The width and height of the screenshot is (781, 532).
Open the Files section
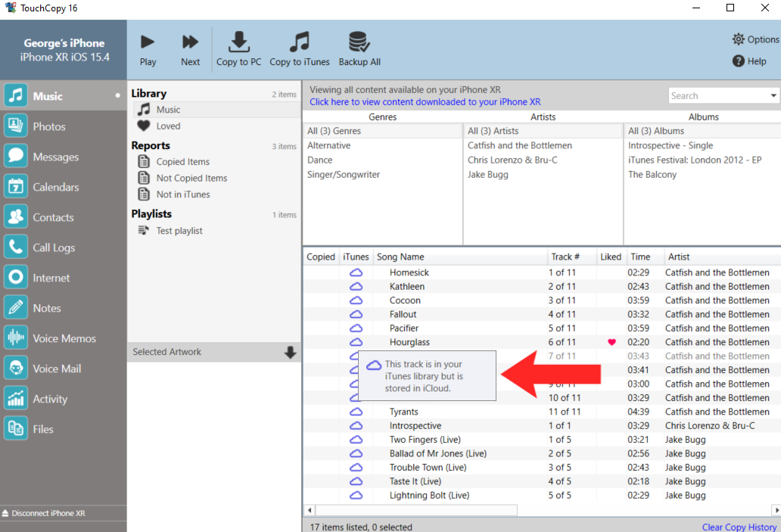pos(64,429)
